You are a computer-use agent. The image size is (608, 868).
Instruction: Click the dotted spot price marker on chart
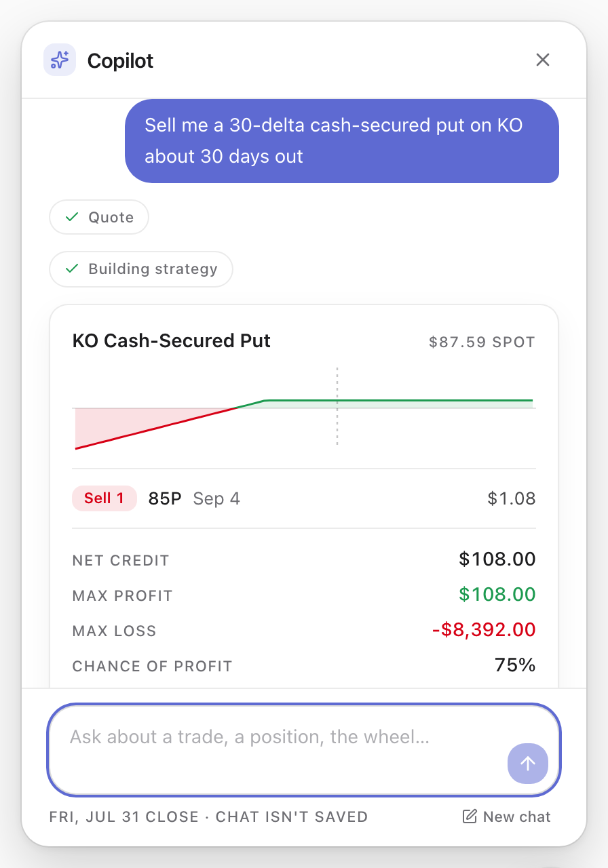337,406
